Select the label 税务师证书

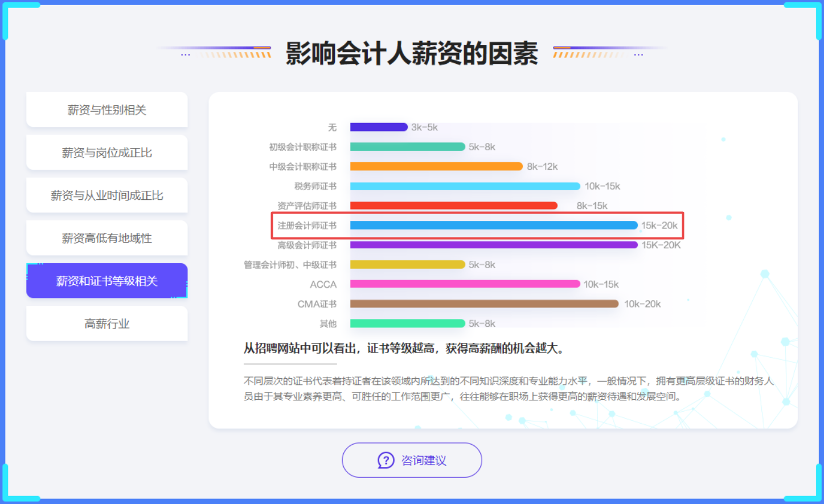click(x=315, y=186)
